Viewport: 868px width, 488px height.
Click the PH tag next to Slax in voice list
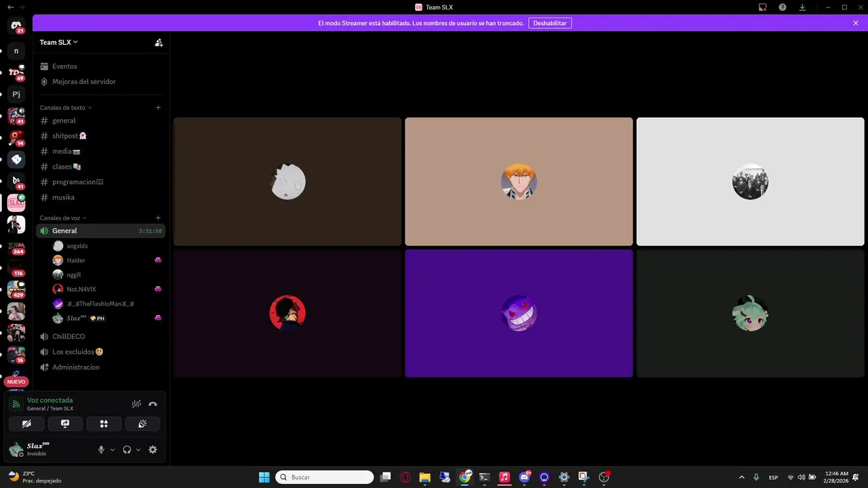point(97,319)
